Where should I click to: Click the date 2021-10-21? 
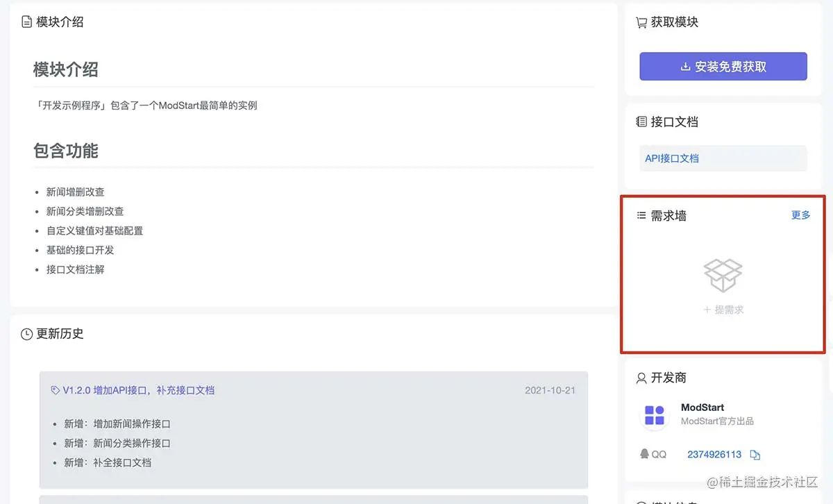point(550,390)
